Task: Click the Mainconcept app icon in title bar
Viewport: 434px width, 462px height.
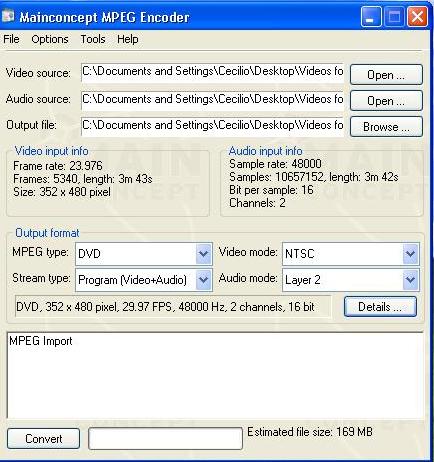Action: tap(8, 16)
